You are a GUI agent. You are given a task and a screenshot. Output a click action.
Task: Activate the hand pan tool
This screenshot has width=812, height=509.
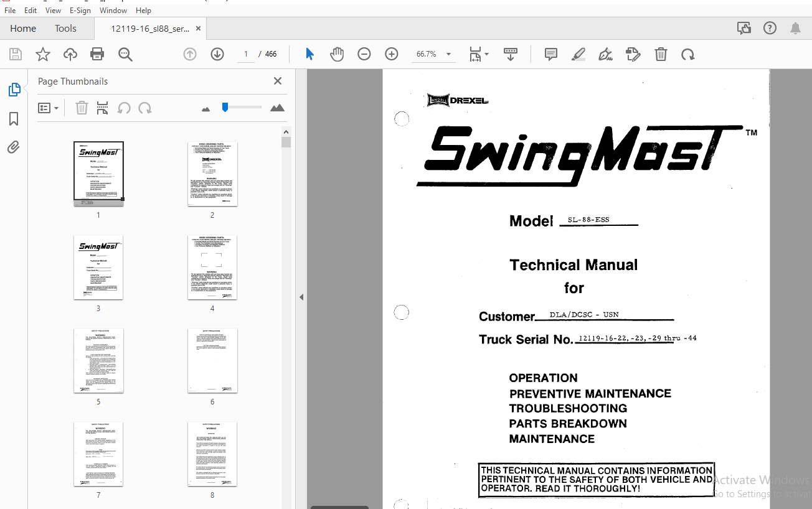pos(337,54)
